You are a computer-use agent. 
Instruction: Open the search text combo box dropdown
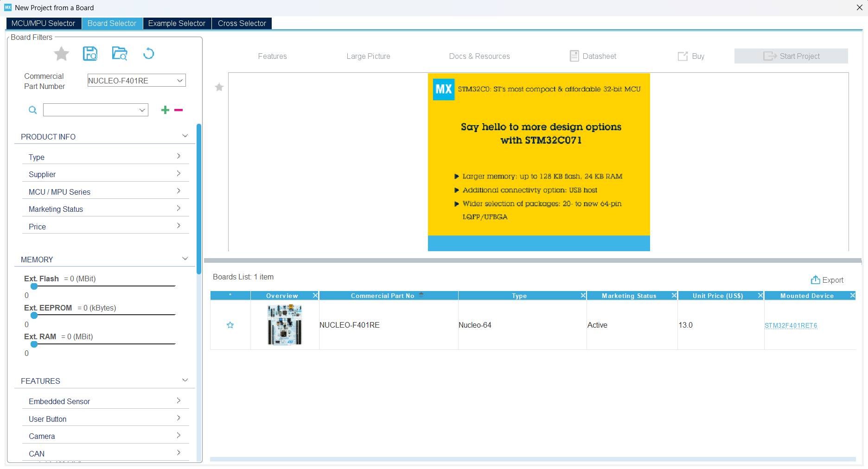(142, 110)
